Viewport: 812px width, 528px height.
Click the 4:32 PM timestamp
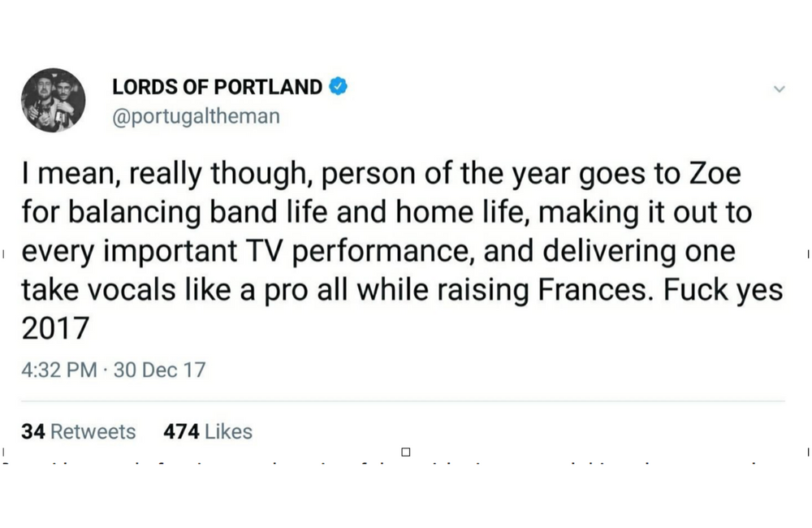point(59,370)
